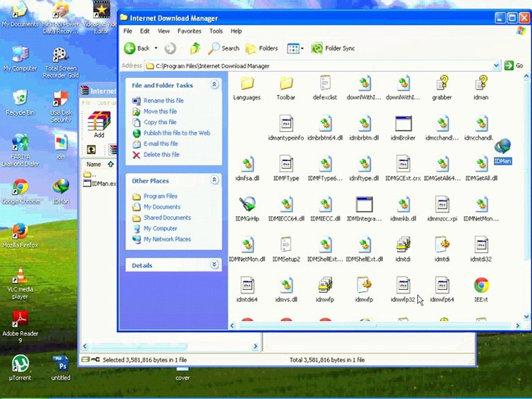Click vertical scrollbar down arrow in Explorer

(x=526, y=317)
